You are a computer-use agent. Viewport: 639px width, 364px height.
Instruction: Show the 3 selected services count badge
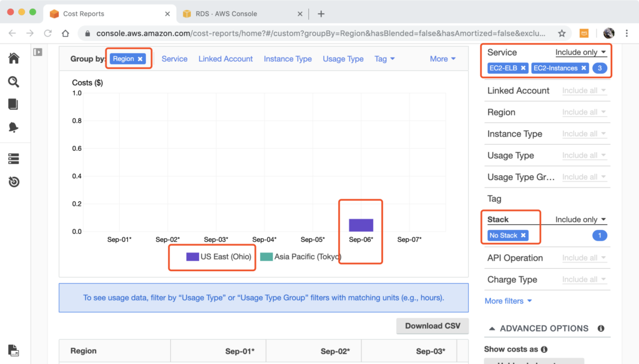tap(600, 68)
